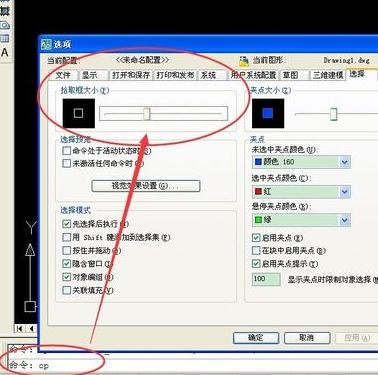Toggle 未激活任何命令时 checkbox
This screenshot has width=378, height=375.
pyautogui.click(x=66, y=163)
